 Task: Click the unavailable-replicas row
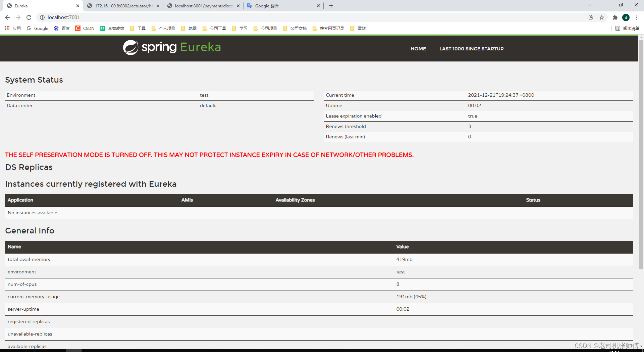click(x=319, y=334)
